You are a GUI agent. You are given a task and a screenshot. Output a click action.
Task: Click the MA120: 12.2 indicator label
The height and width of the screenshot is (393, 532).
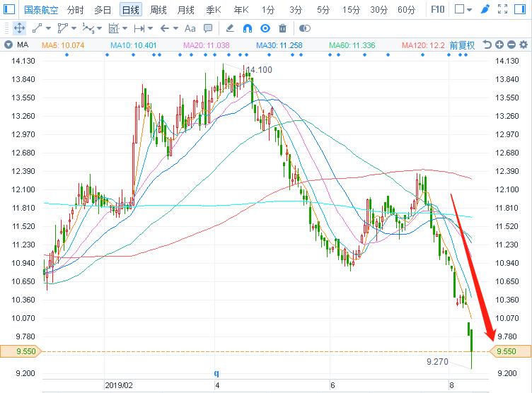coord(423,45)
